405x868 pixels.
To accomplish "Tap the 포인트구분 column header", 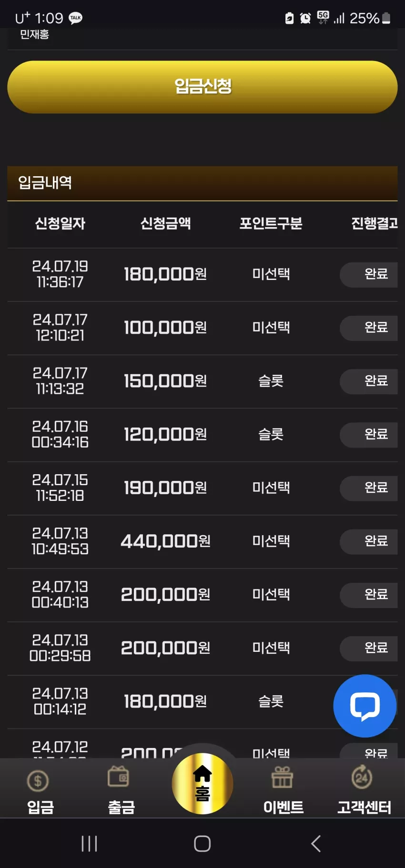I will (271, 223).
